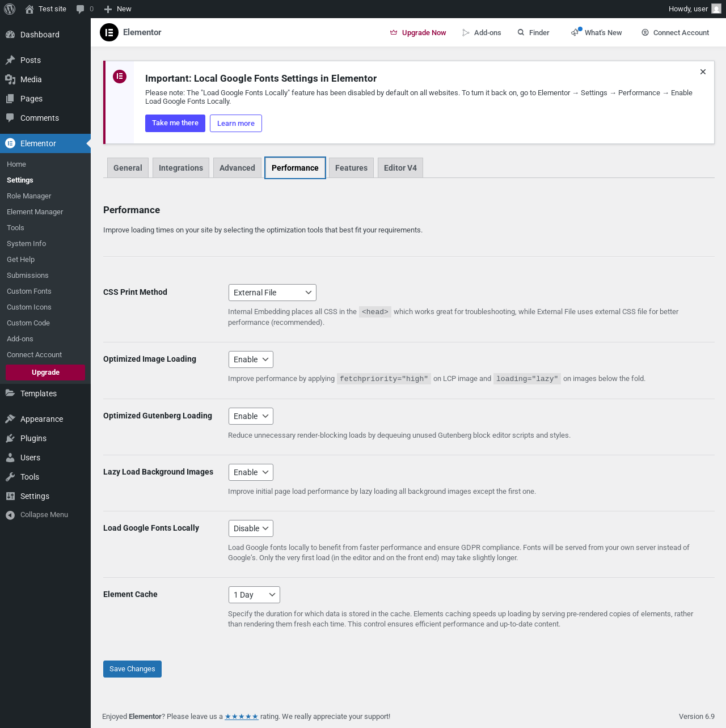Open Connect Account in the sidebar submenu
Screen dimensions: 726x728
(x=35, y=355)
